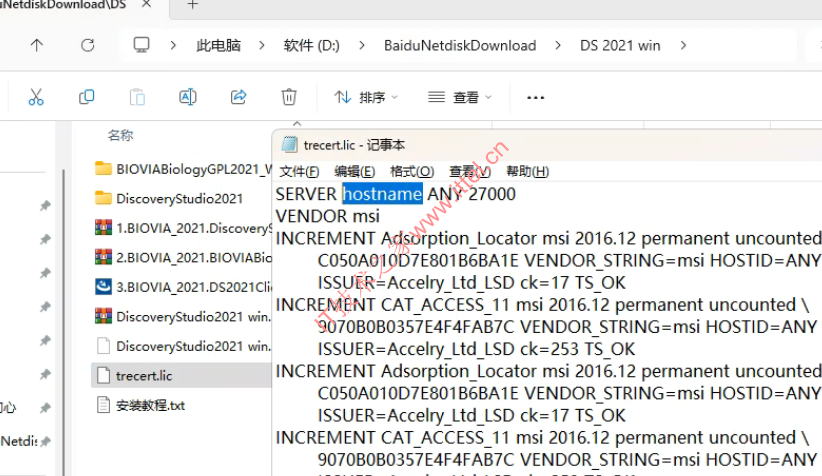Click the 名称 column header

(x=121, y=135)
